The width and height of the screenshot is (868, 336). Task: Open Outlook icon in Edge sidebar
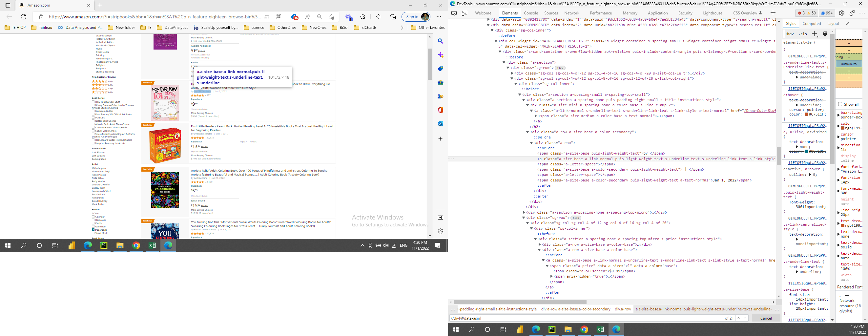441,124
